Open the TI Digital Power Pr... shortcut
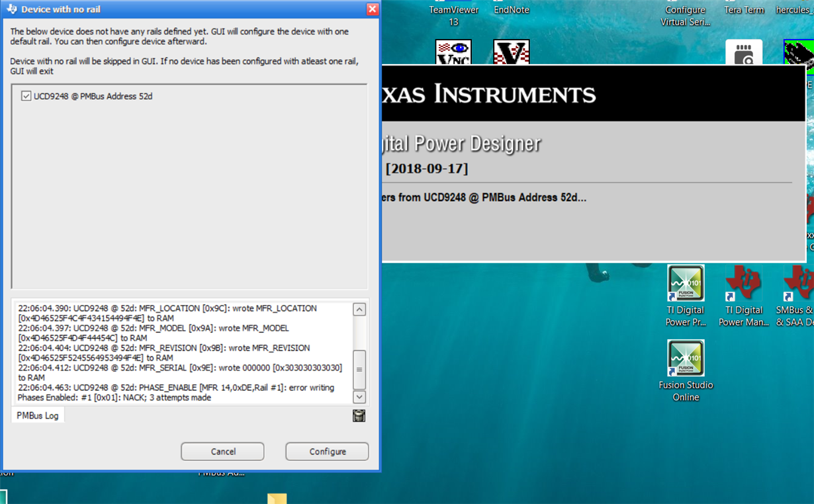The height and width of the screenshot is (504, 814). click(x=686, y=296)
